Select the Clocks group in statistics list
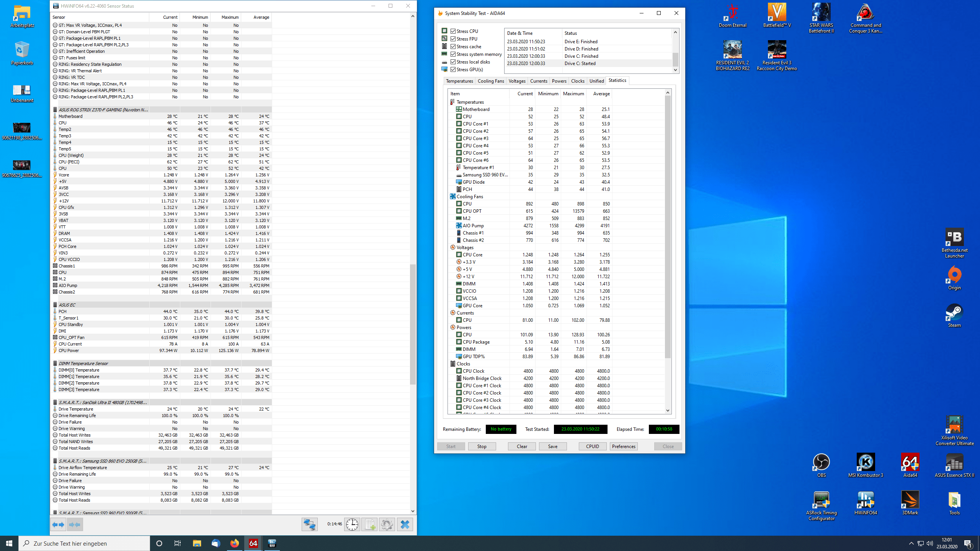 (463, 364)
